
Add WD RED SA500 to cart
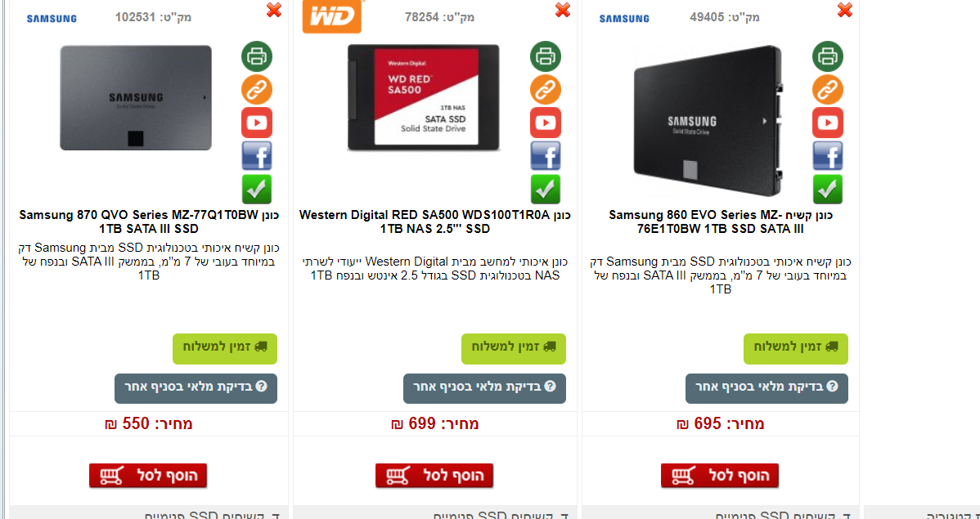[x=434, y=476]
